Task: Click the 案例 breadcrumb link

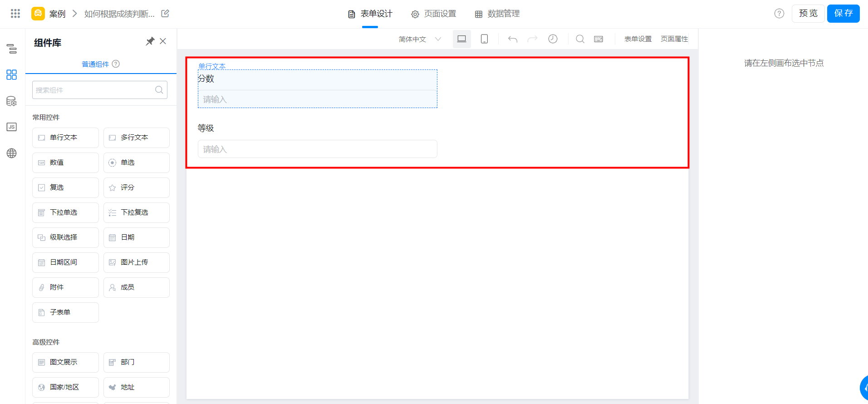Action: 58,14
